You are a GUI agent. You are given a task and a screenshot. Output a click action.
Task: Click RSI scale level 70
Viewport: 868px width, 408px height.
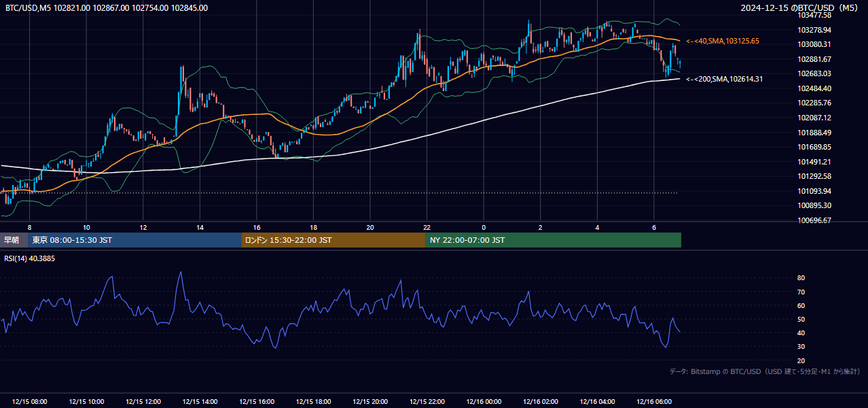pyautogui.click(x=801, y=292)
